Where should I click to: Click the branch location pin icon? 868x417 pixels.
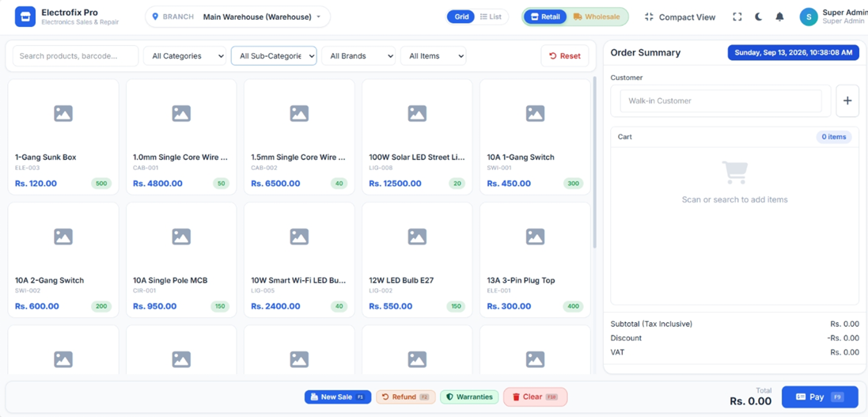pos(155,17)
